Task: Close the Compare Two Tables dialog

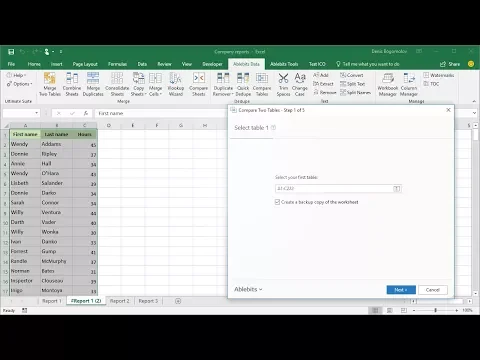Action: tap(448, 110)
